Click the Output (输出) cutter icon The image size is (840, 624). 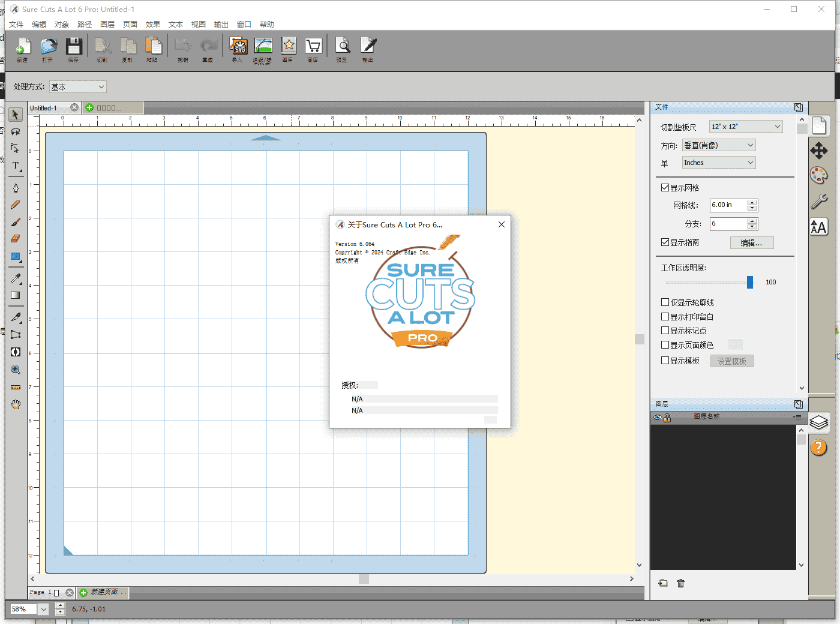pos(368,47)
